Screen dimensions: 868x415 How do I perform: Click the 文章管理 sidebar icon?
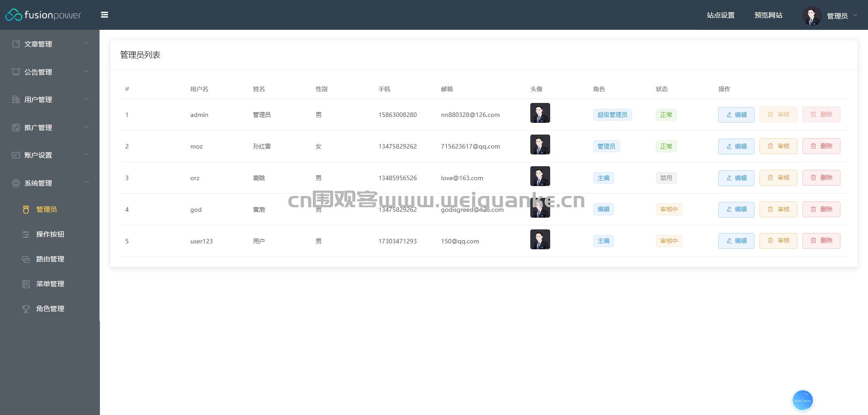pos(16,44)
